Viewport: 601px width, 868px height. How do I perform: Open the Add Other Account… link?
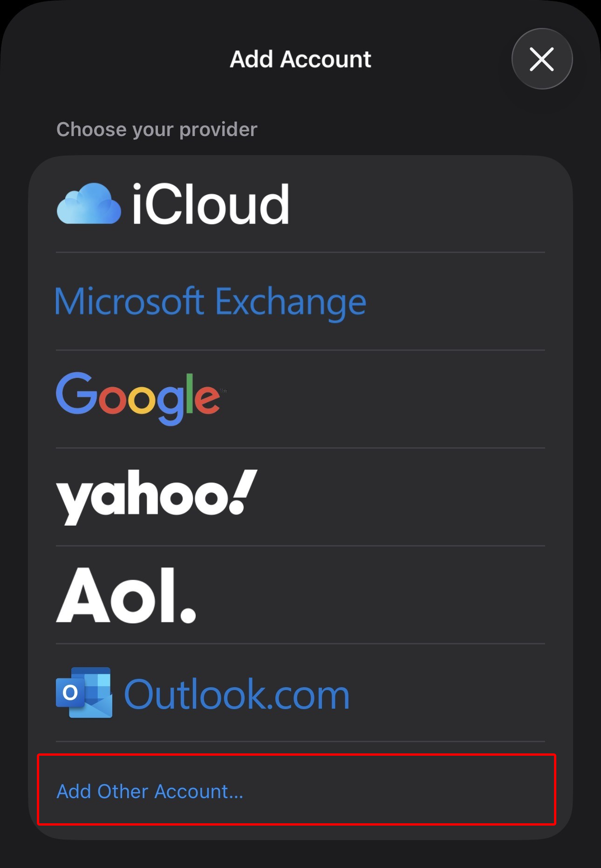150,792
